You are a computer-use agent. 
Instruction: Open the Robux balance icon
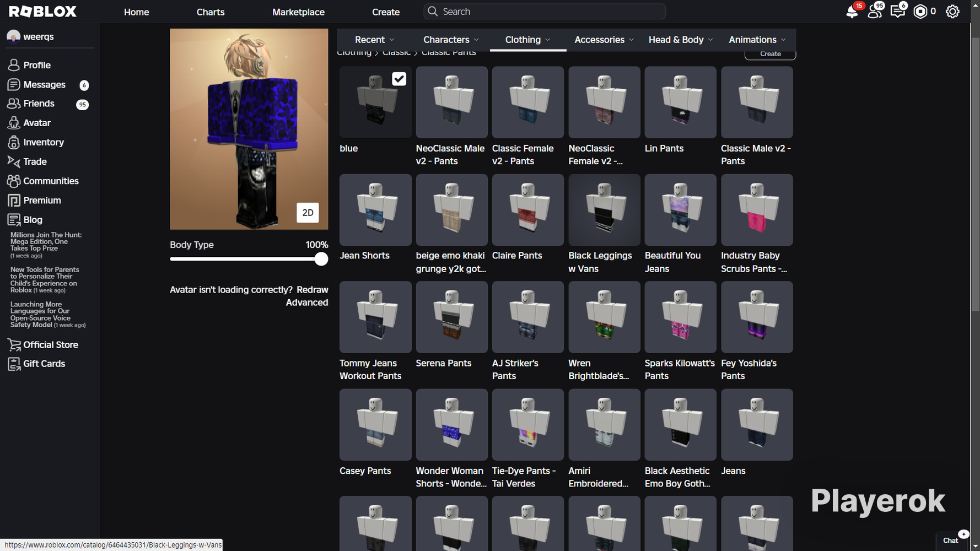pyautogui.click(x=920, y=12)
